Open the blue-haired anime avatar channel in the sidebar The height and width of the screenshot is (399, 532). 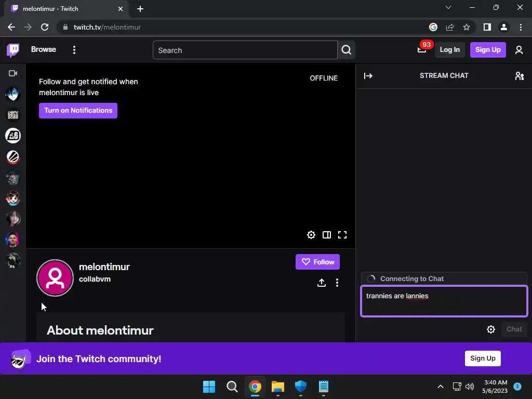click(x=13, y=94)
